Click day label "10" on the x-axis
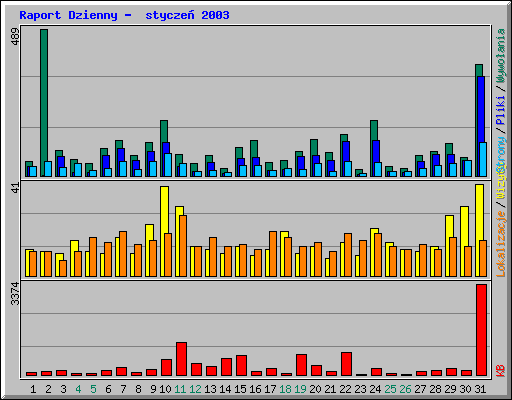512x400 pixels. coord(165,389)
